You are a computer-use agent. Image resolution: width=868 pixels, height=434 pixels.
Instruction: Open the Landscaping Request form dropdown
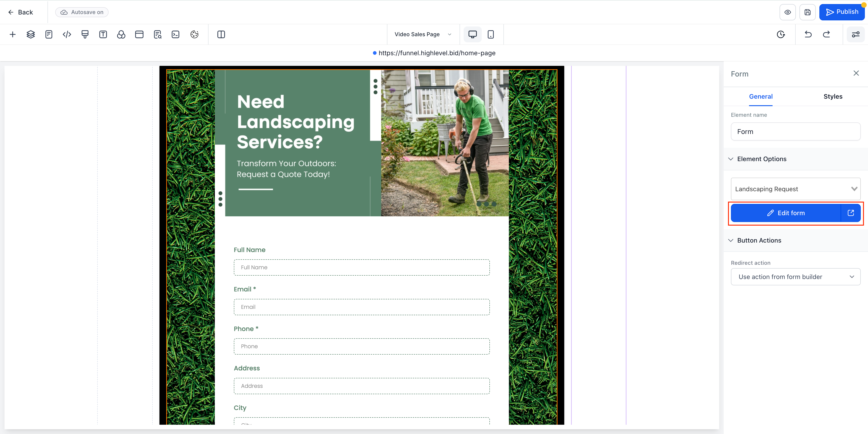click(x=796, y=189)
